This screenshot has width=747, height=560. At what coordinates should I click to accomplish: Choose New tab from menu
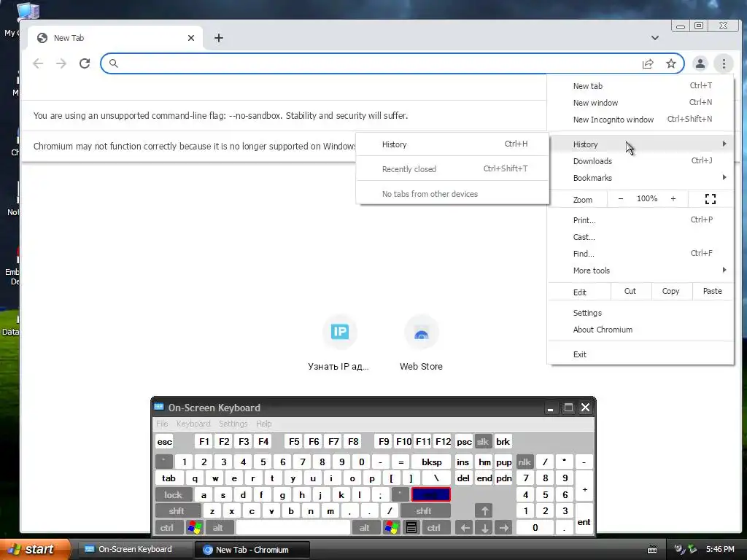tap(640, 86)
